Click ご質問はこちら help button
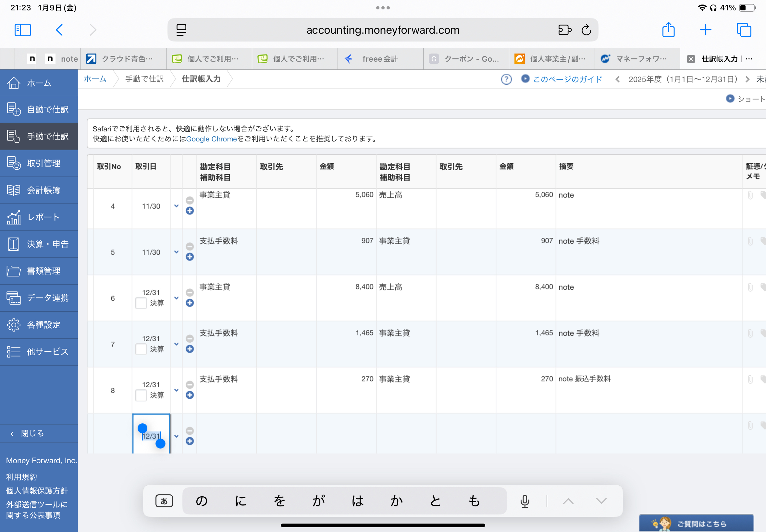Screen dimensions: 766x532 tap(696, 523)
